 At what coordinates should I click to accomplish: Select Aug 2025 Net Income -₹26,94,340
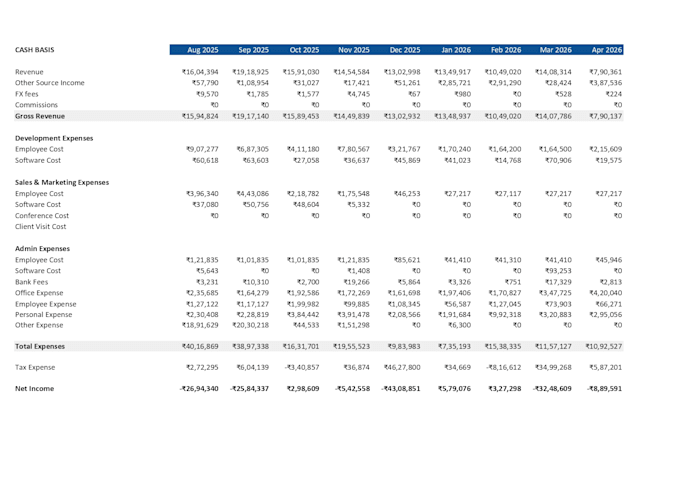pos(199,389)
